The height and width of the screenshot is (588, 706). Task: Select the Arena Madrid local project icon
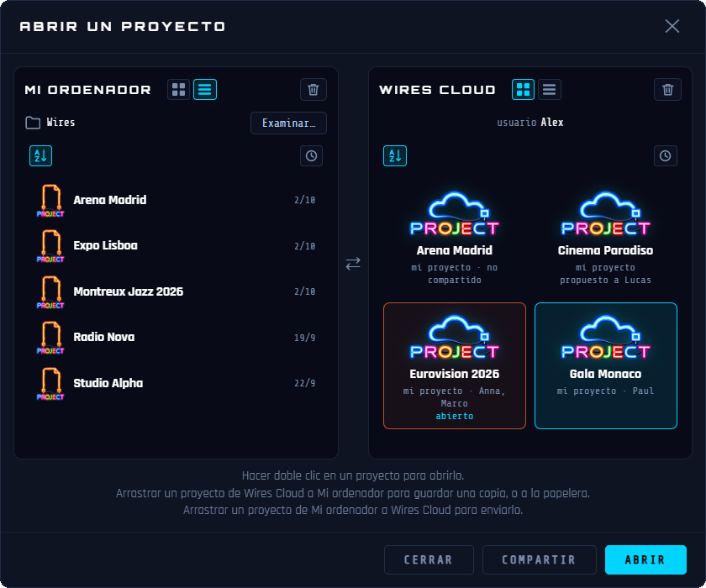point(50,201)
